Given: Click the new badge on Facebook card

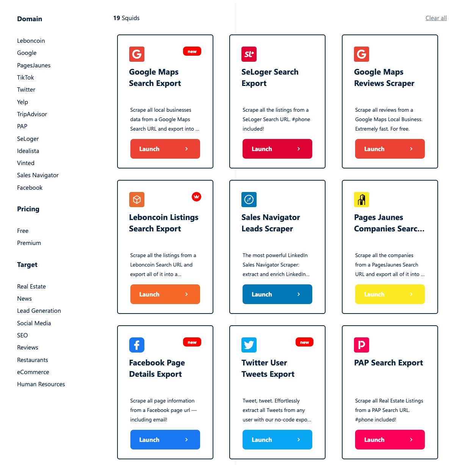Looking at the screenshot, I should tap(192, 342).
